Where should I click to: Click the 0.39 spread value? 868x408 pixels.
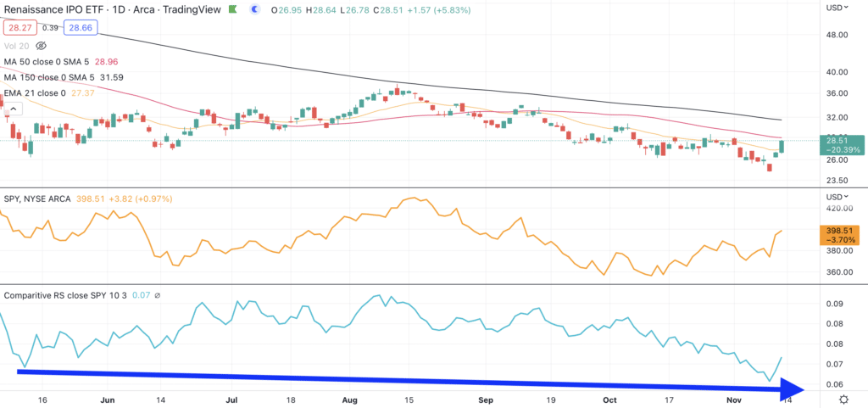[x=50, y=28]
